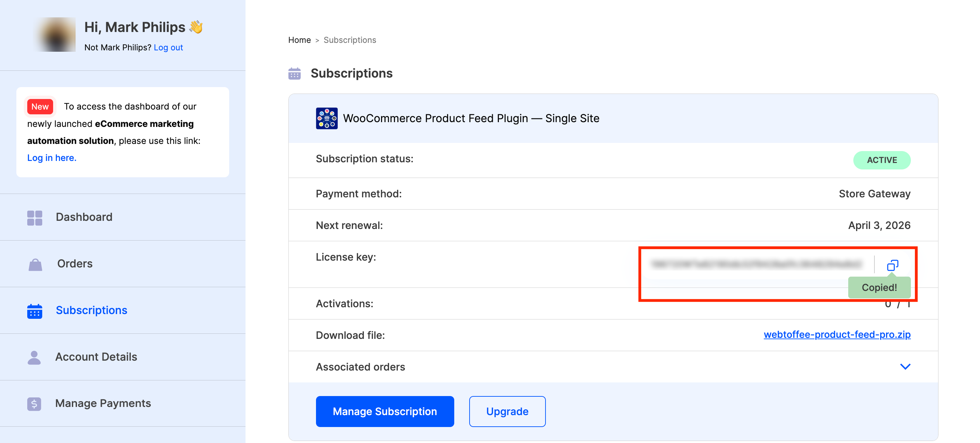Click the Dashboard grid icon
The image size is (980, 443).
(x=35, y=218)
